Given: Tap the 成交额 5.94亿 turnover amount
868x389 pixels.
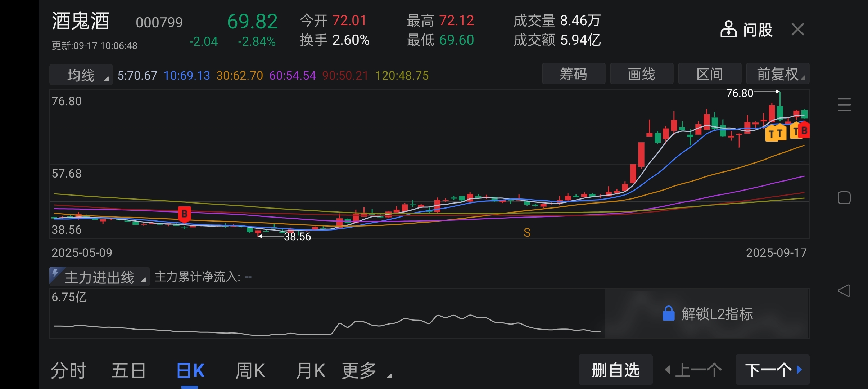Looking at the screenshot, I should (x=557, y=40).
